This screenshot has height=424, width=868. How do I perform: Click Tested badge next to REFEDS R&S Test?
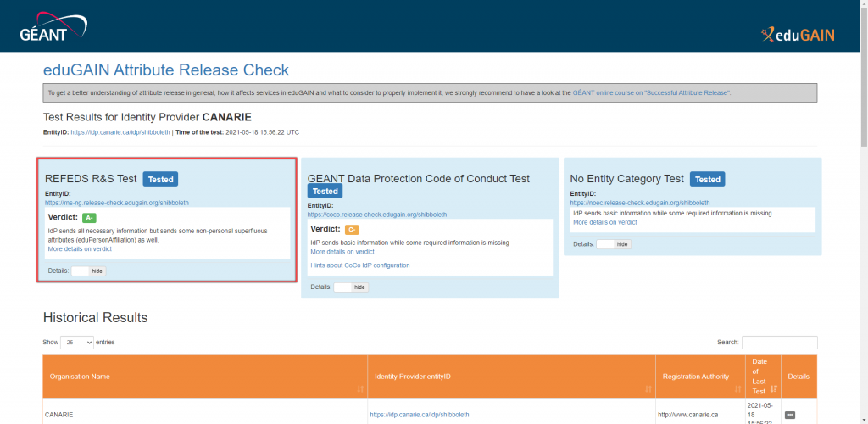point(160,179)
